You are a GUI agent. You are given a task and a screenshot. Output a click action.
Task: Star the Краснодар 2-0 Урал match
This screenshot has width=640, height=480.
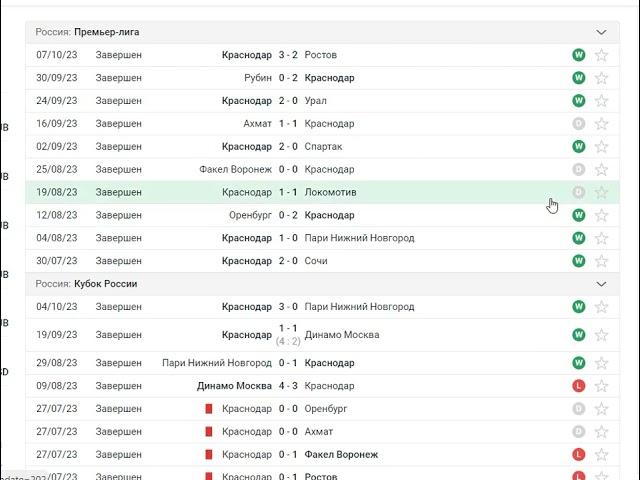click(x=601, y=101)
